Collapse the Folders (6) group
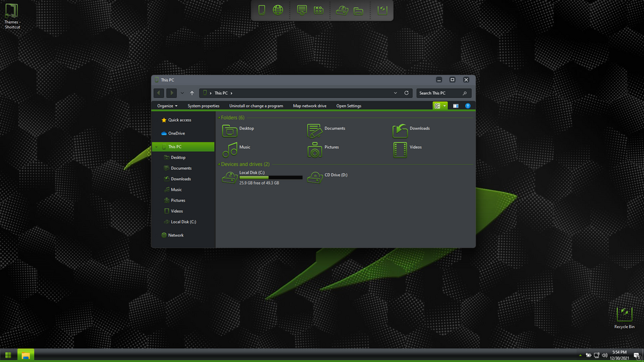Image resolution: width=644 pixels, height=362 pixels. [219, 117]
